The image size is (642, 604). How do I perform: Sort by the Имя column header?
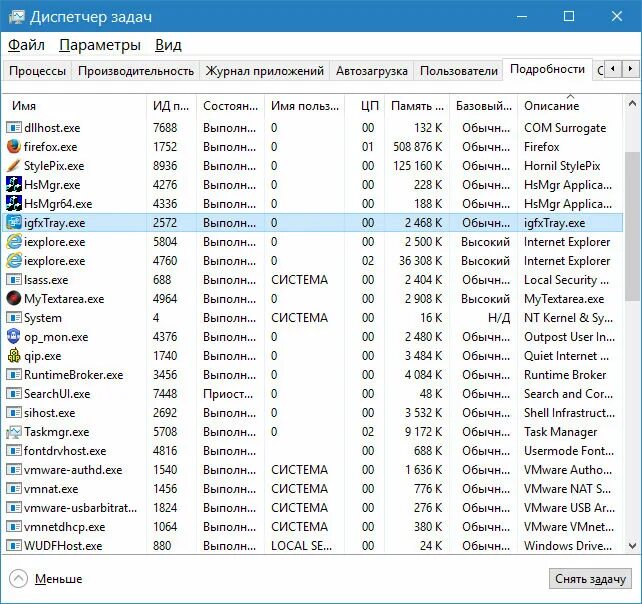(75, 106)
